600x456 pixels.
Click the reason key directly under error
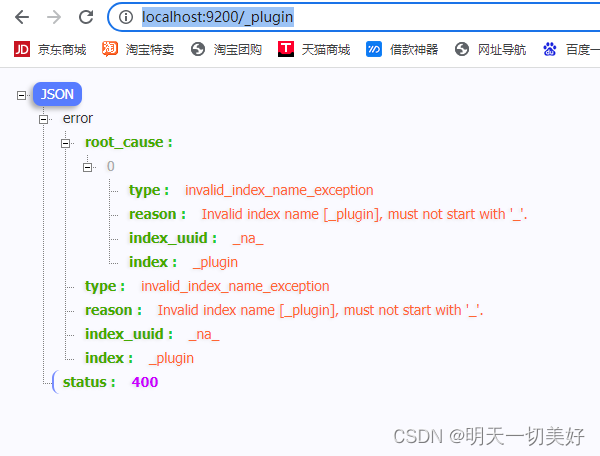113,310
